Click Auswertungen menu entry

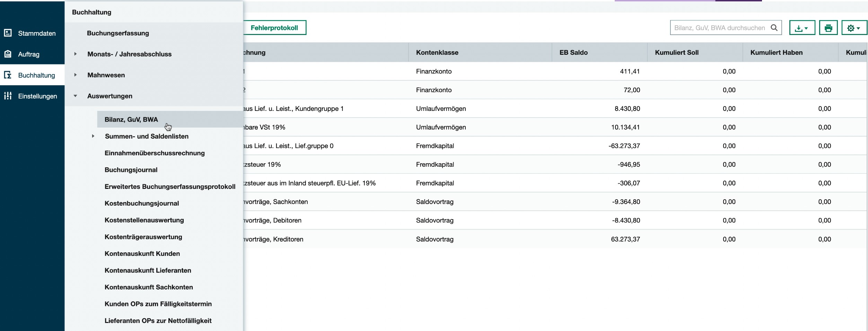click(x=109, y=96)
